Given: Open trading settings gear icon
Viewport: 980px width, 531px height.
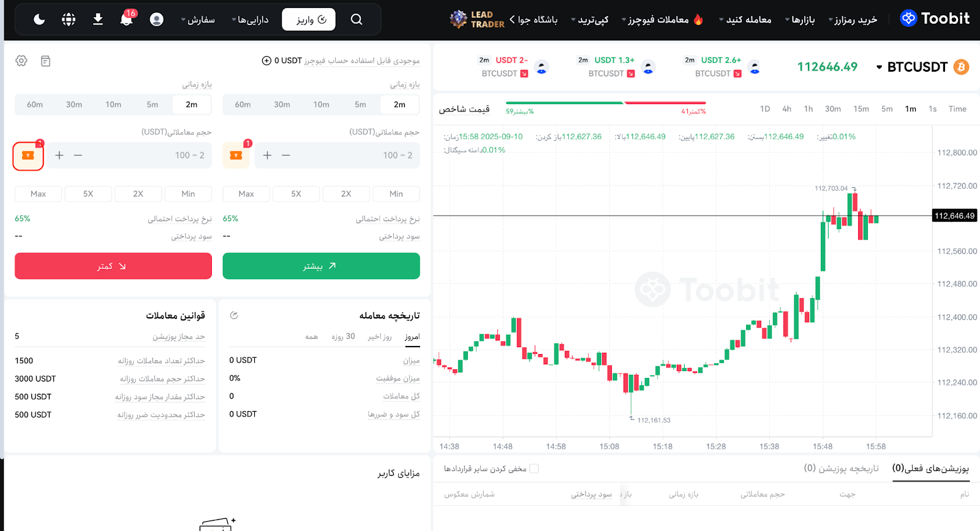Looking at the screenshot, I should tap(21, 61).
